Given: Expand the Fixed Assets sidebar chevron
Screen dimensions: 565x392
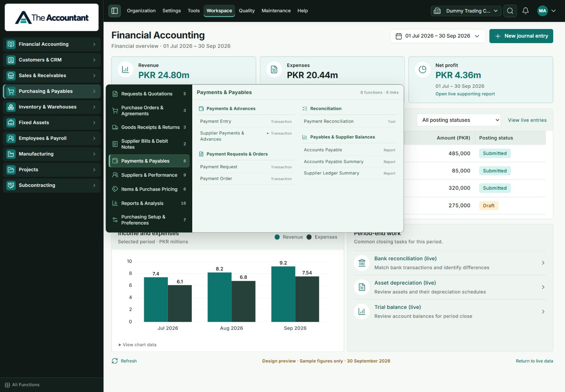Looking at the screenshot, I should pos(94,123).
